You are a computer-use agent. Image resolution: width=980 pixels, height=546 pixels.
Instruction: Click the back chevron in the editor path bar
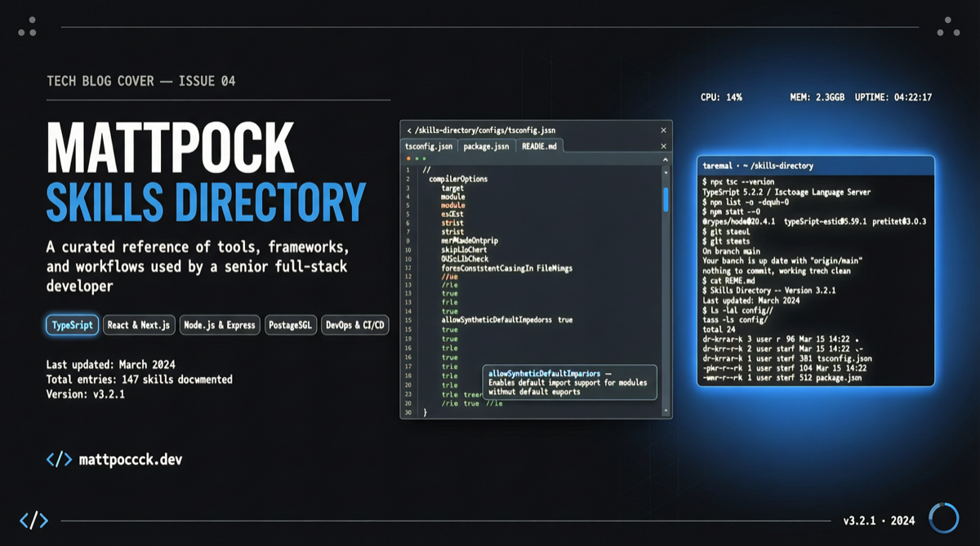(409, 130)
